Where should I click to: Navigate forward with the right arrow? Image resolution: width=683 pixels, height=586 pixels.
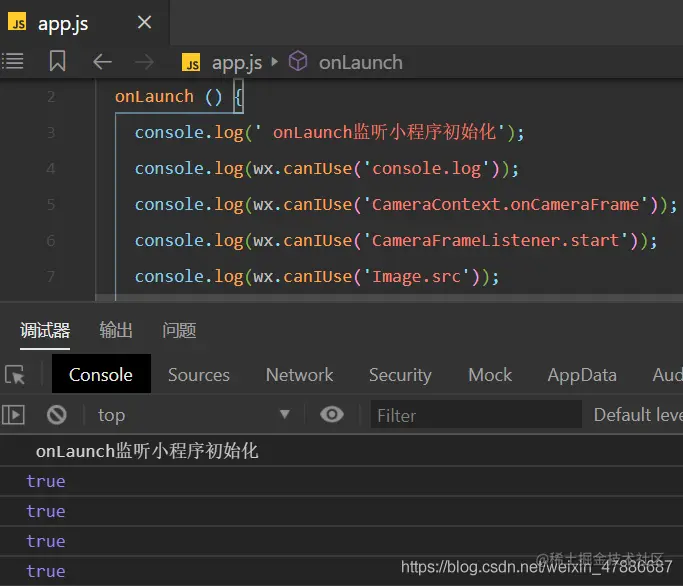click(144, 62)
